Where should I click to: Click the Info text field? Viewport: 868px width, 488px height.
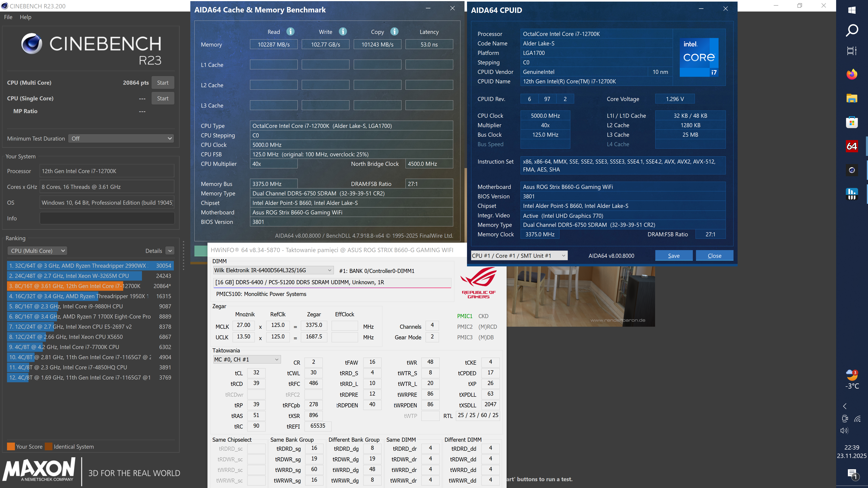[107, 218]
